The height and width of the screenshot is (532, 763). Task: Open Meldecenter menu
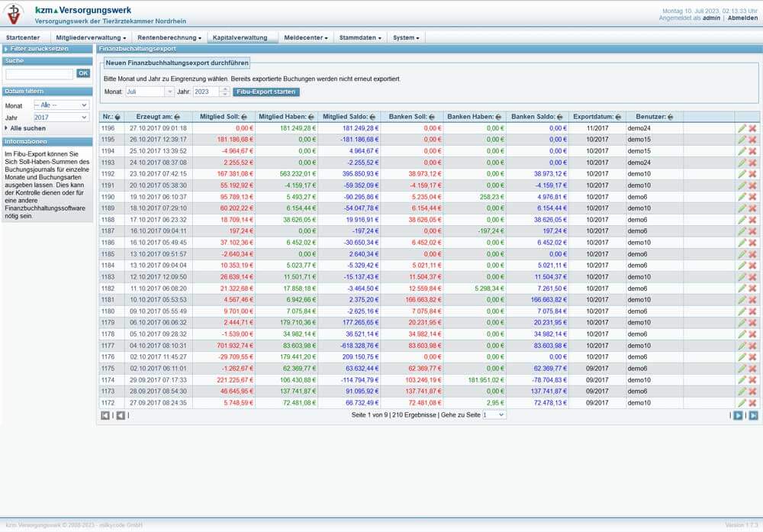(306, 37)
